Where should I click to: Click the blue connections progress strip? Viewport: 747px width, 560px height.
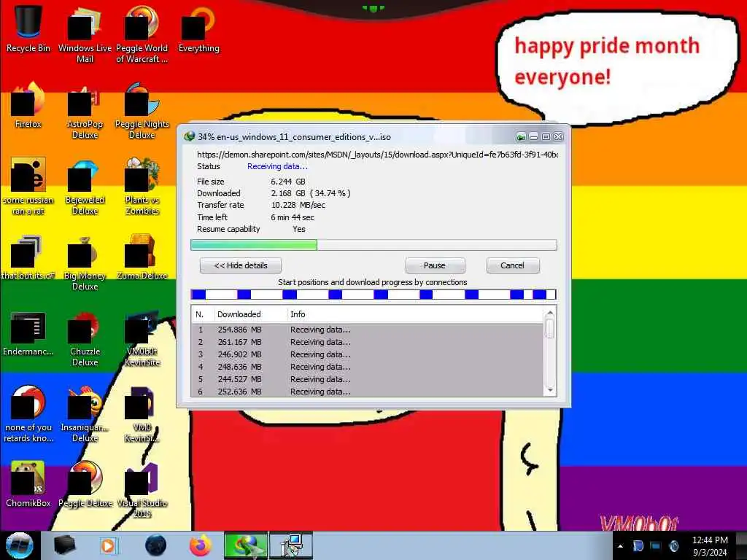point(373,295)
